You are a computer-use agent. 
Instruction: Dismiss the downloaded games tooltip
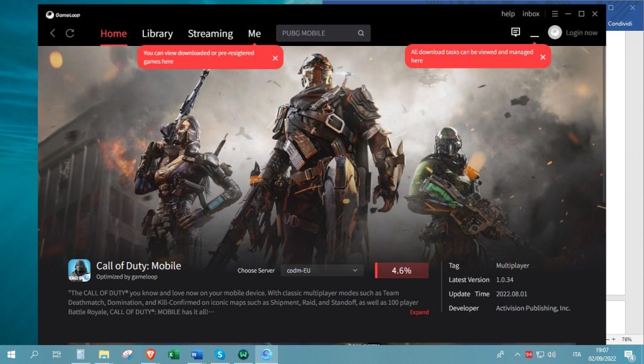coord(274,57)
